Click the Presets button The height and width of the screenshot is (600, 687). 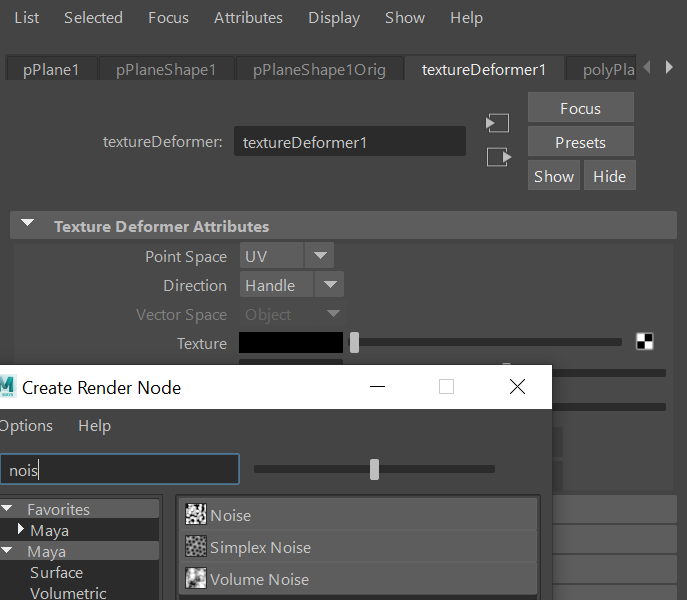580,142
